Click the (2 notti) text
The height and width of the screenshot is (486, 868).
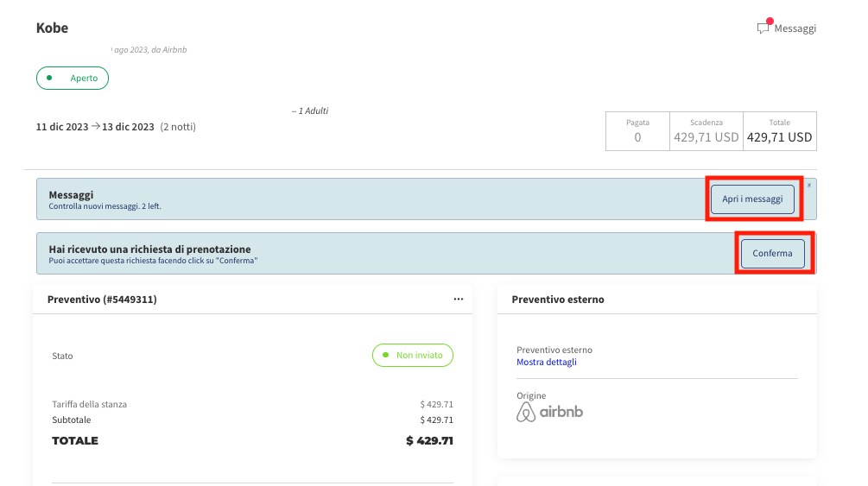178,127
